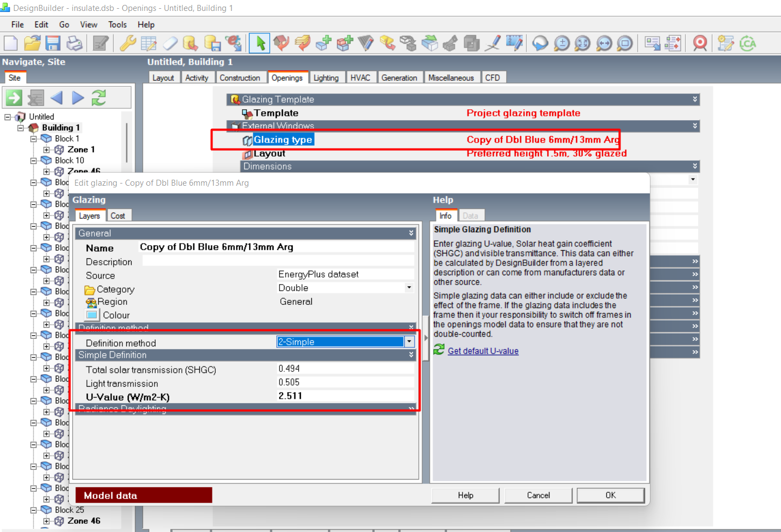Screen dimensions: 781x532
Task: Click the Cancel button
Action: tap(539, 495)
